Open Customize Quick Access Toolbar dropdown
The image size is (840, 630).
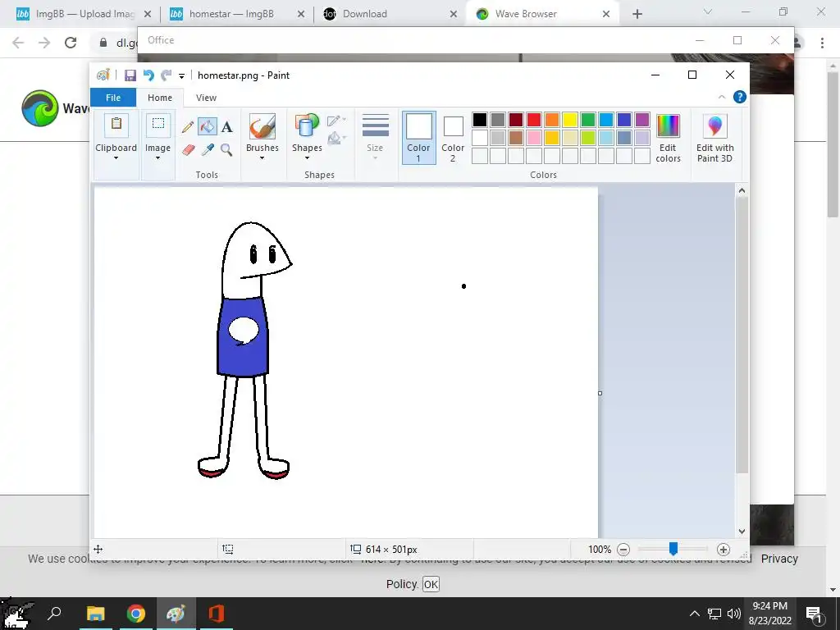[181, 76]
